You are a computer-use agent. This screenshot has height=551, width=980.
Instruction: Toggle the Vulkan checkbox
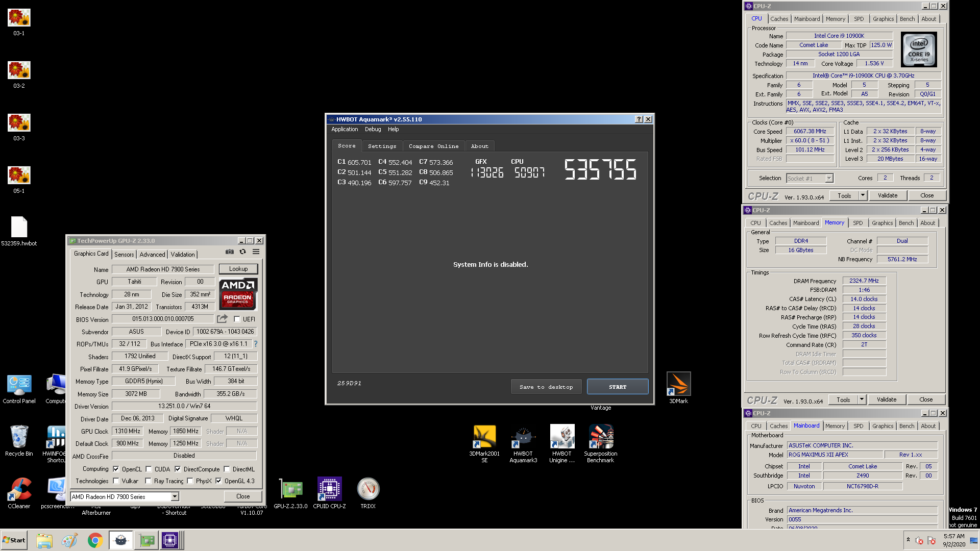coord(116,481)
